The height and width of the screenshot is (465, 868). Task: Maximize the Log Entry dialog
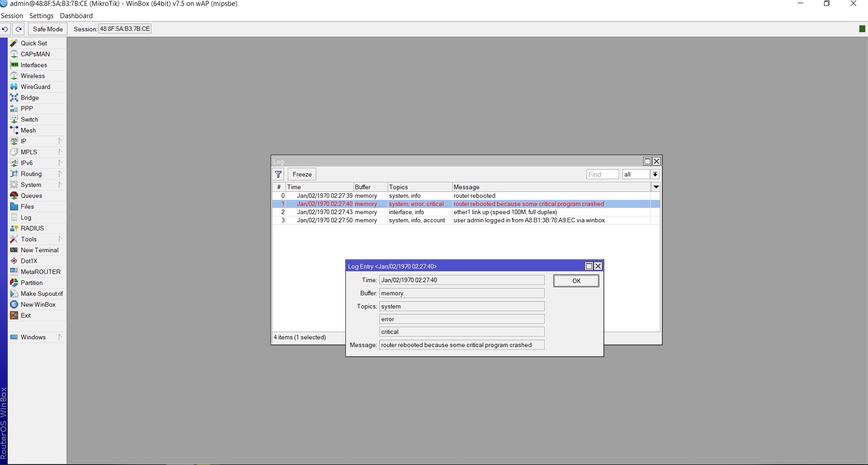(589, 266)
